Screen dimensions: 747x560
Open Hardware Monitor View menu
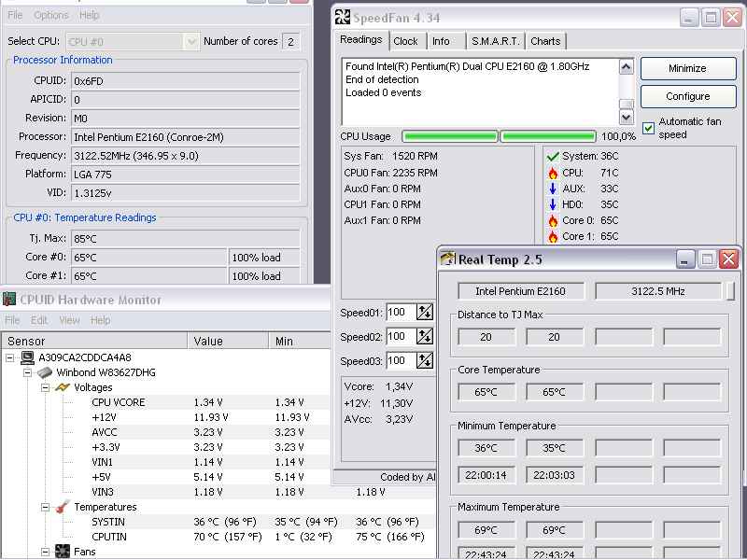click(x=69, y=320)
